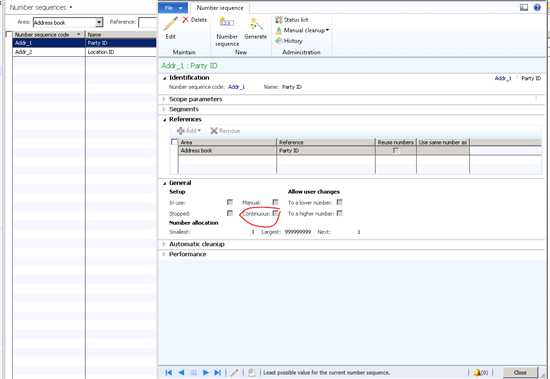Sort by Number sequence code column header
The image size is (550, 379).
point(48,34)
